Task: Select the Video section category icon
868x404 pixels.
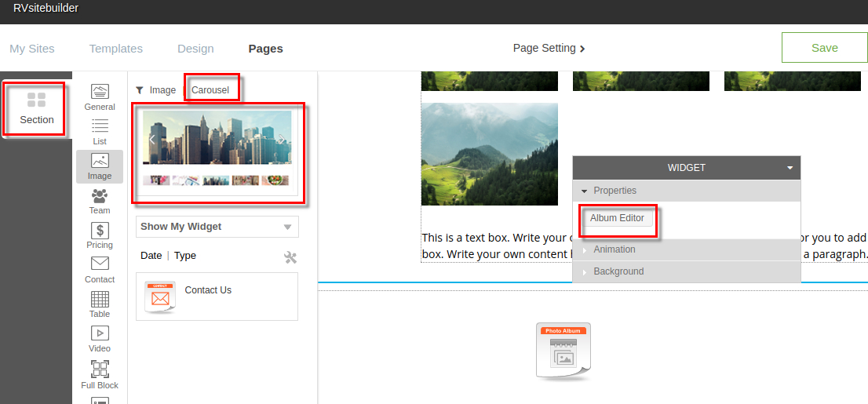Action: click(x=100, y=333)
